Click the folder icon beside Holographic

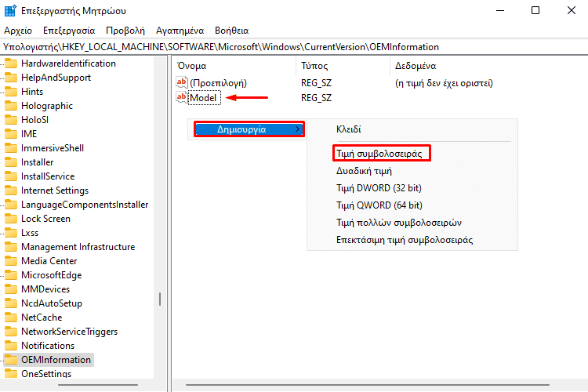click(11, 106)
